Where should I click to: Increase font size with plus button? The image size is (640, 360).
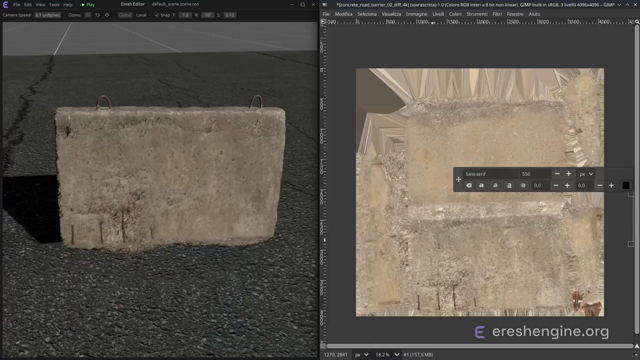[x=568, y=174]
